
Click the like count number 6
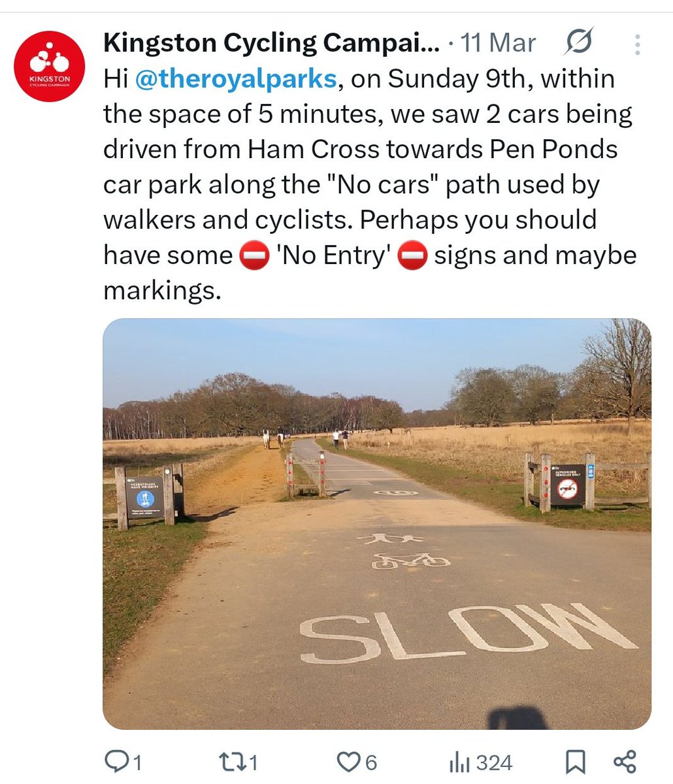370,762
